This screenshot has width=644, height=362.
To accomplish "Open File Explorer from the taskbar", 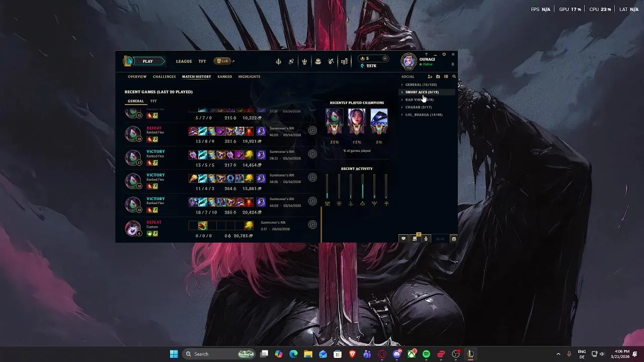I will pyautogui.click(x=308, y=354).
